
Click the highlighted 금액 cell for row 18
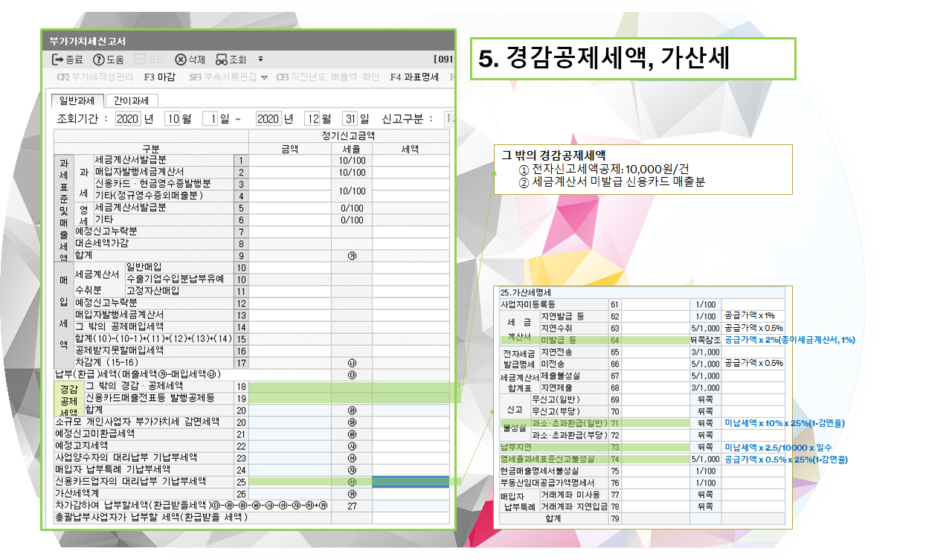coord(290,387)
